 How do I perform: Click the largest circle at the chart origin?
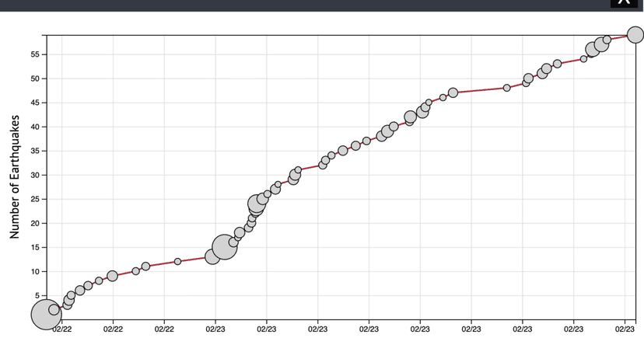46,314
